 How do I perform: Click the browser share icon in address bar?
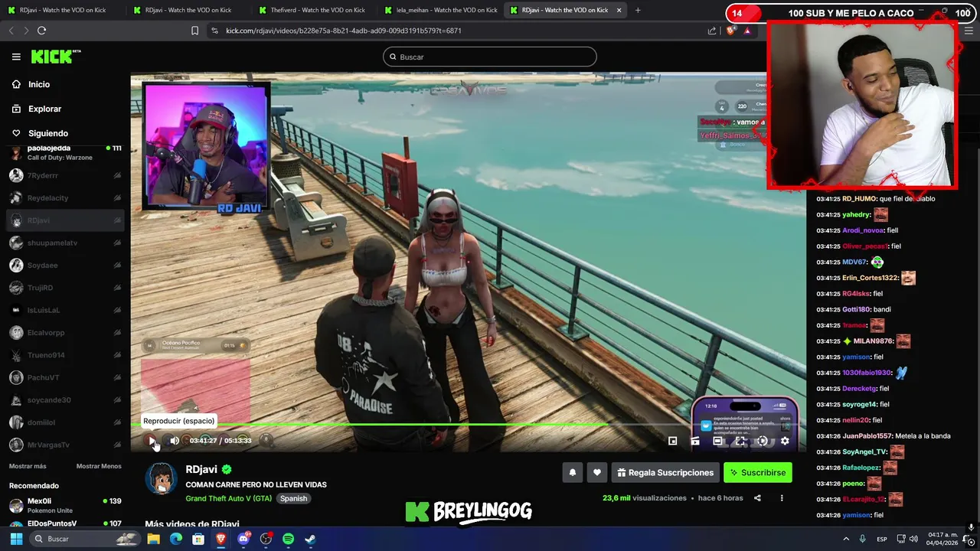point(712,31)
